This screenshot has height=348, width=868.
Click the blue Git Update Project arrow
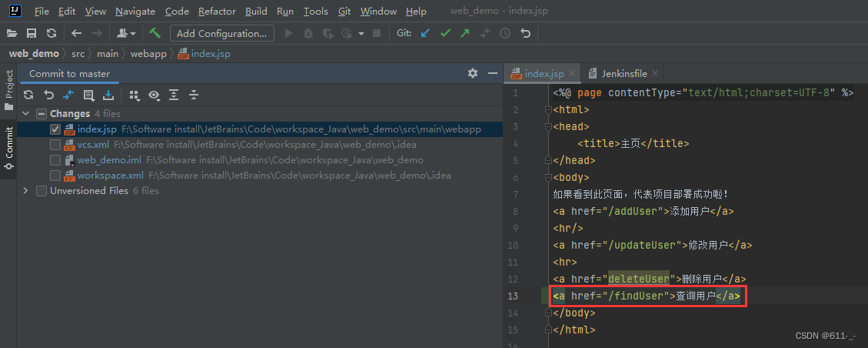click(x=425, y=34)
